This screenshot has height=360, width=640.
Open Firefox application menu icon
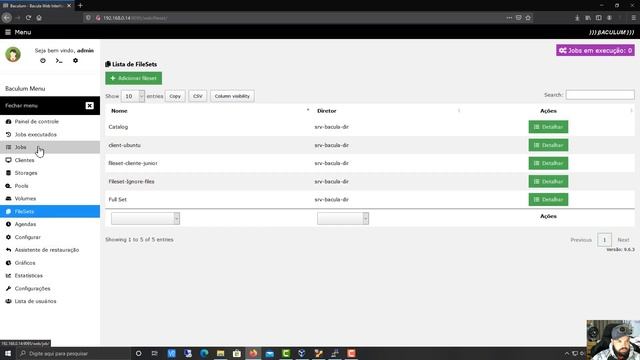633,18
